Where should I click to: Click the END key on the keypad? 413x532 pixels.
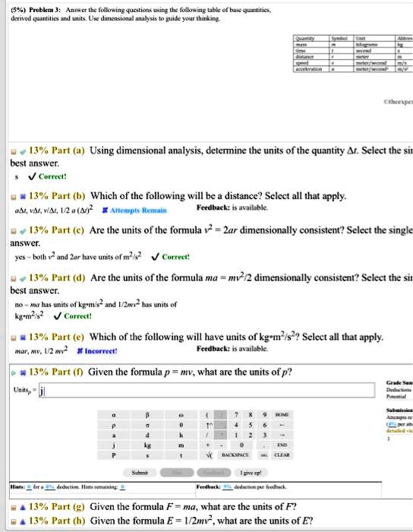click(x=282, y=445)
